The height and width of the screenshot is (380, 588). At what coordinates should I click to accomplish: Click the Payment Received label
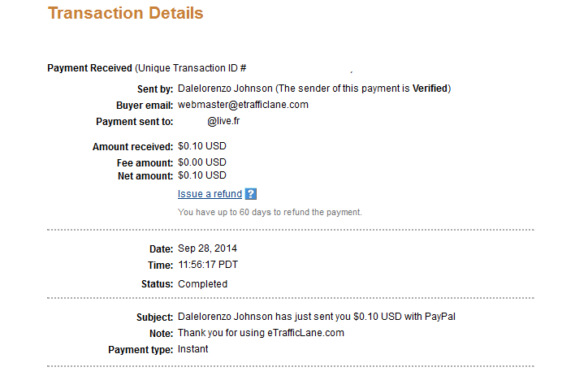tap(89, 68)
